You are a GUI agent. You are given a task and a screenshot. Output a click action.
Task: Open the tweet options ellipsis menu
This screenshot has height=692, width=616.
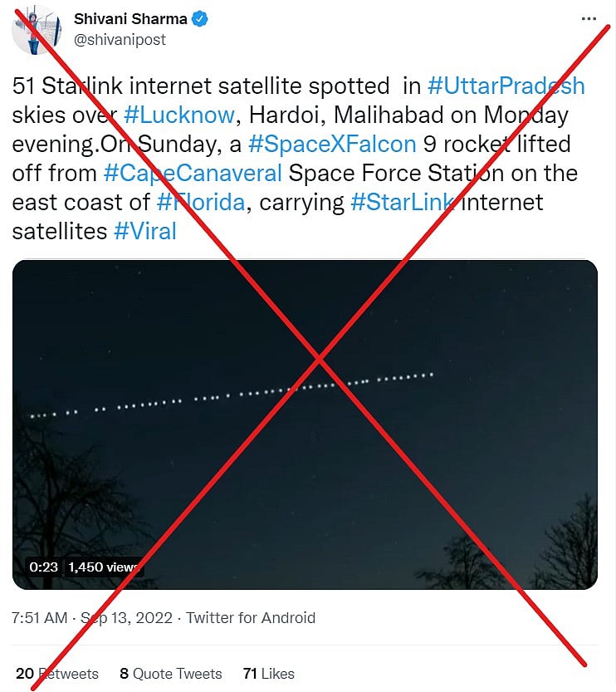[x=589, y=18]
